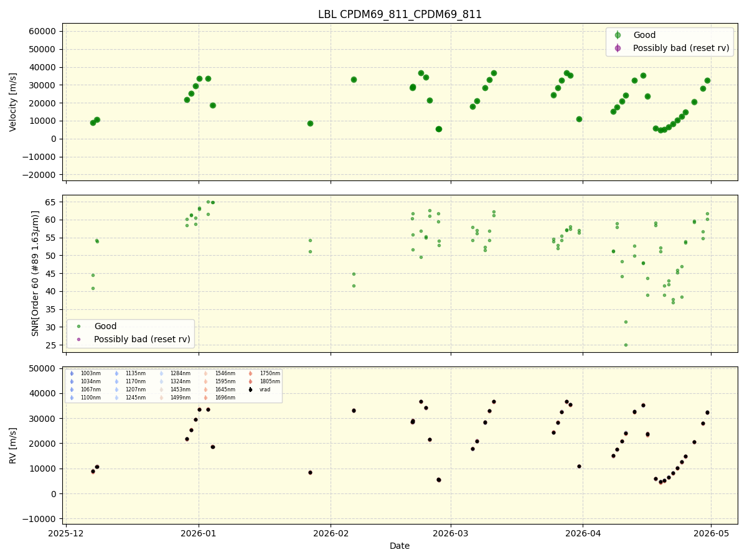Screen dimensions: 747x560
Task: Click the purple Possibly bad marker in SNR legend
Action: tap(78, 339)
